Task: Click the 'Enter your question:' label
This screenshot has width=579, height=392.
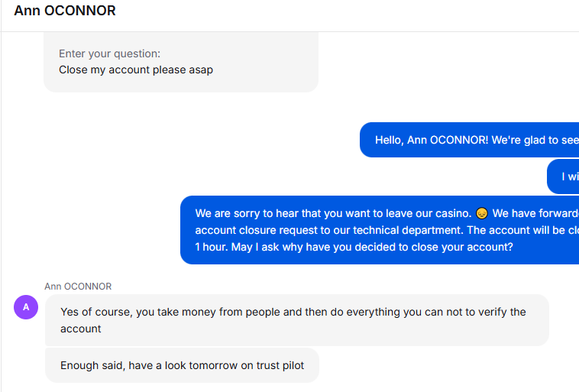Action: pos(110,53)
